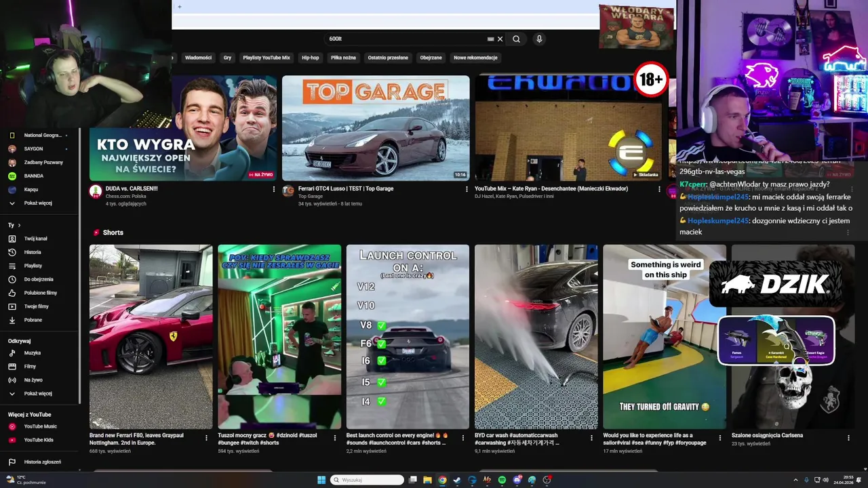
Task: Open options menu for DUDA vs. CARLSEN video
Action: click(x=274, y=189)
